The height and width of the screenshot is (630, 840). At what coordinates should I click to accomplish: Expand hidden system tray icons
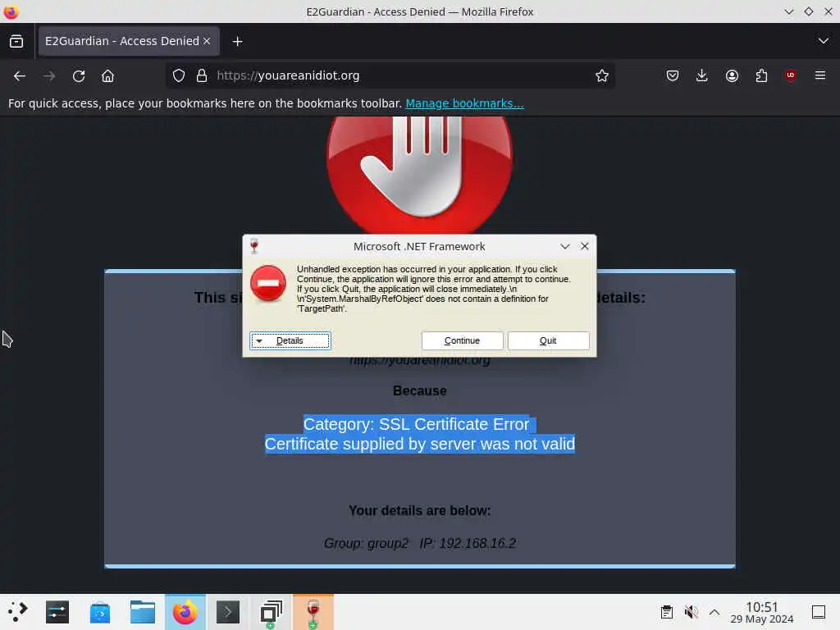coord(714,612)
